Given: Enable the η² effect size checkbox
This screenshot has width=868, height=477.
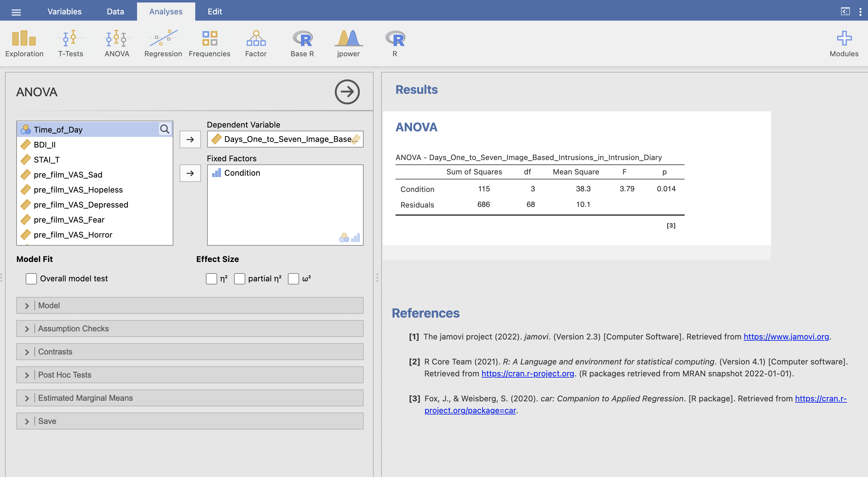Looking at the screenshot, I should pos(211,279).
